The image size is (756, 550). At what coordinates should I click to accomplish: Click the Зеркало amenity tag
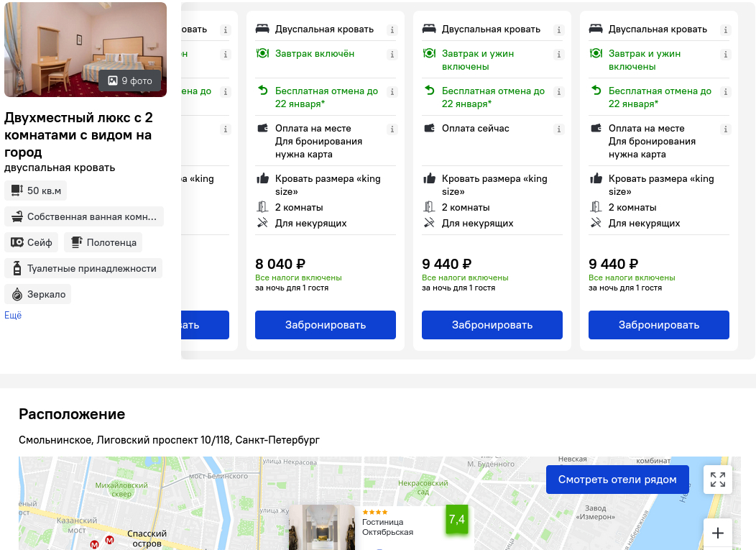tap(38, 294)
